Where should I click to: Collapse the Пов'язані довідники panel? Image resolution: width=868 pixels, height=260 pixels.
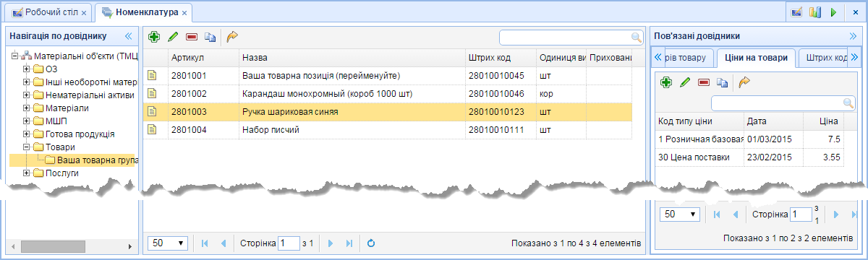(x=852, y=35)
